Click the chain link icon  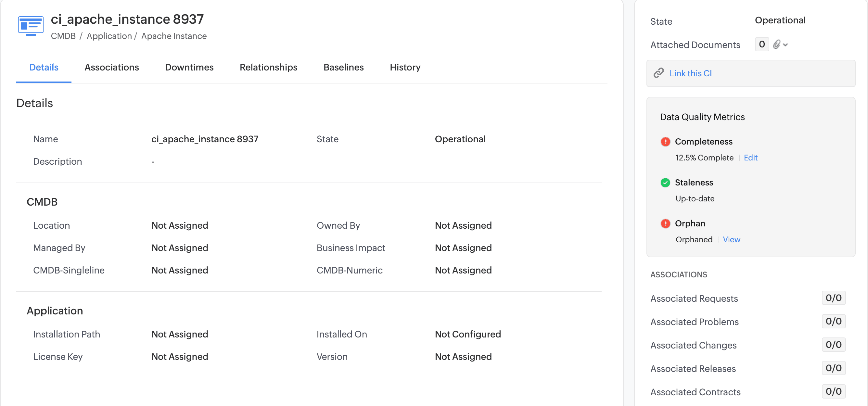coord(659,73)
